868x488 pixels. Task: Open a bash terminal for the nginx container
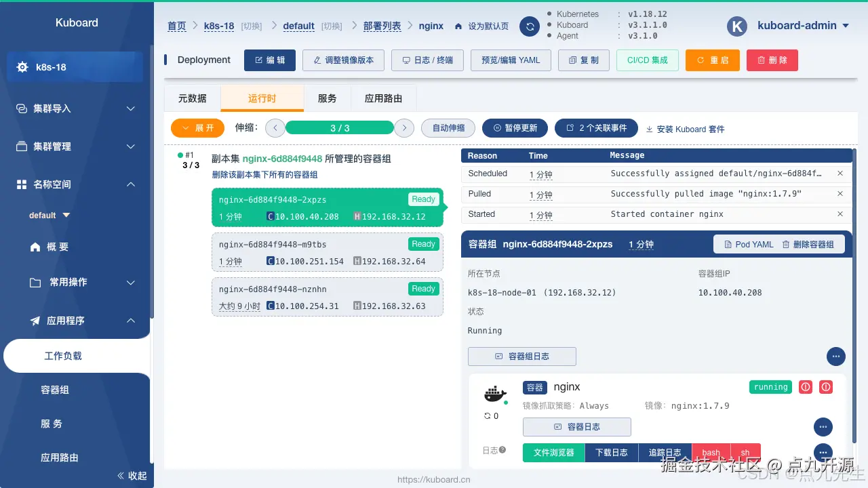[710, 452]
